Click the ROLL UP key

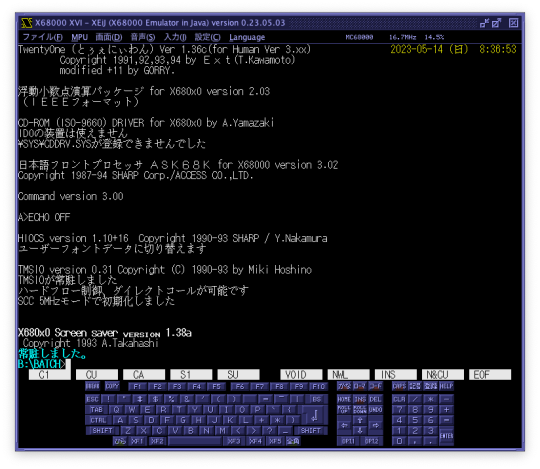(x=344, y=410)
